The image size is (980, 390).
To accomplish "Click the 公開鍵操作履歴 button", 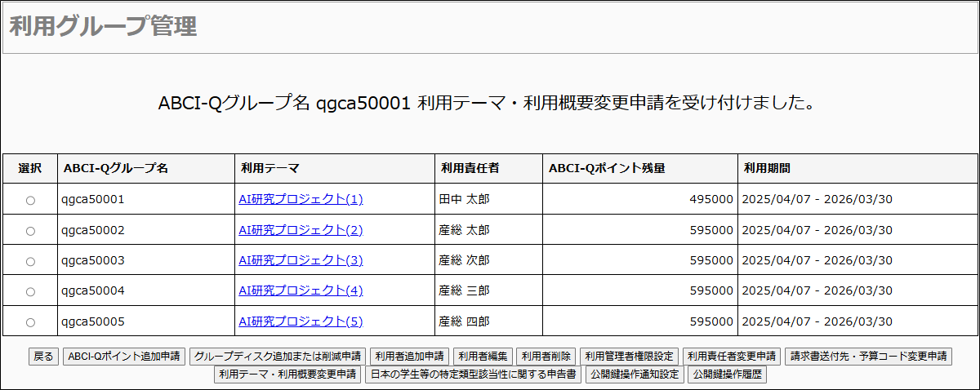I will (726, 375).
